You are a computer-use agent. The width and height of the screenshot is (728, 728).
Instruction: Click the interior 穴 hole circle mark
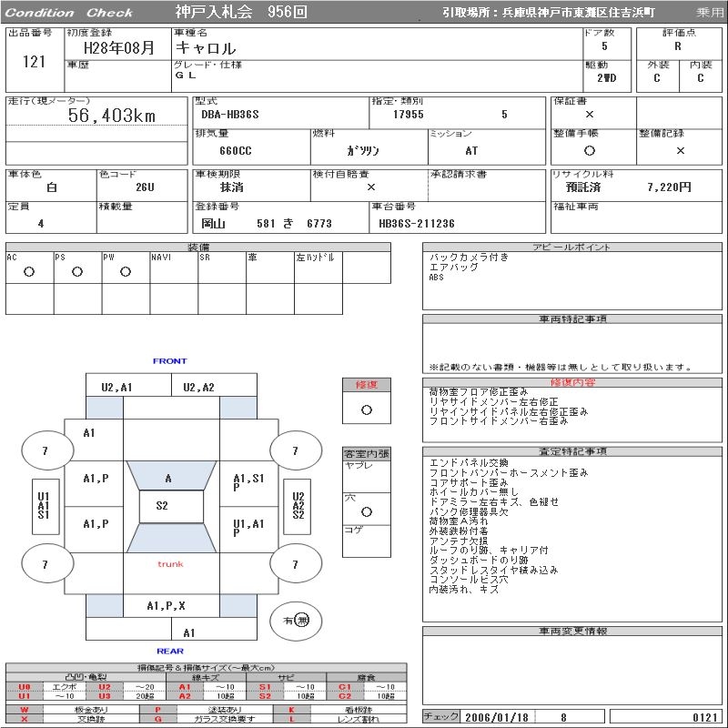[x=367, y=511]
